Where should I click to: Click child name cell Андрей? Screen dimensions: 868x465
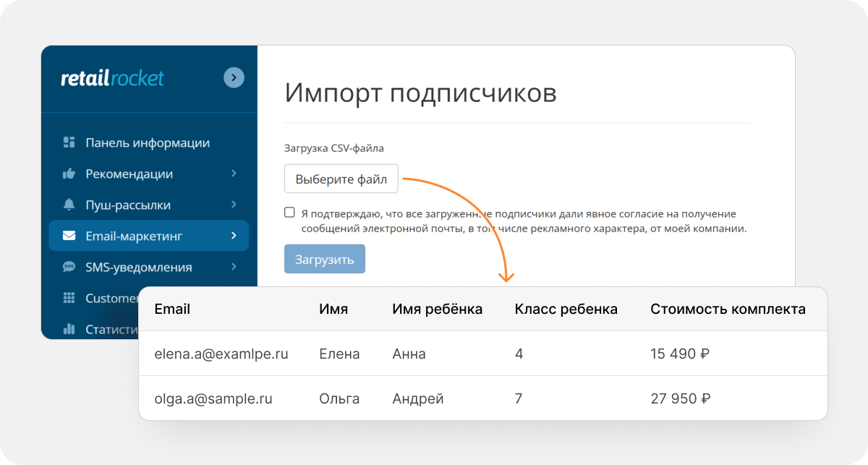coord(418,398)
